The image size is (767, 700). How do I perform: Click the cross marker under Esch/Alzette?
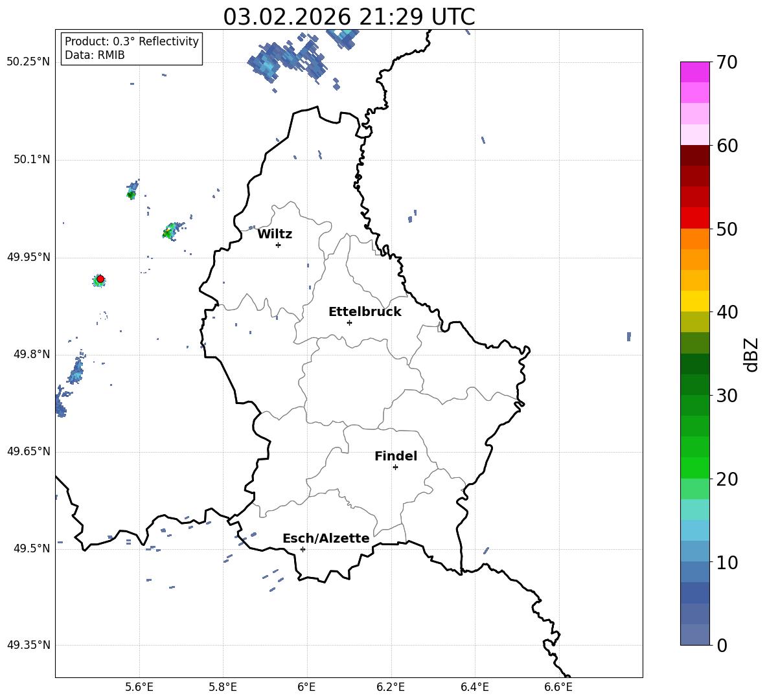303,549
